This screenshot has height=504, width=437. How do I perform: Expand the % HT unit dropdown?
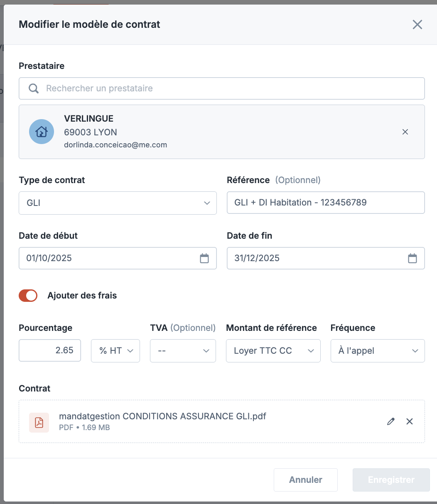(115, 351)
